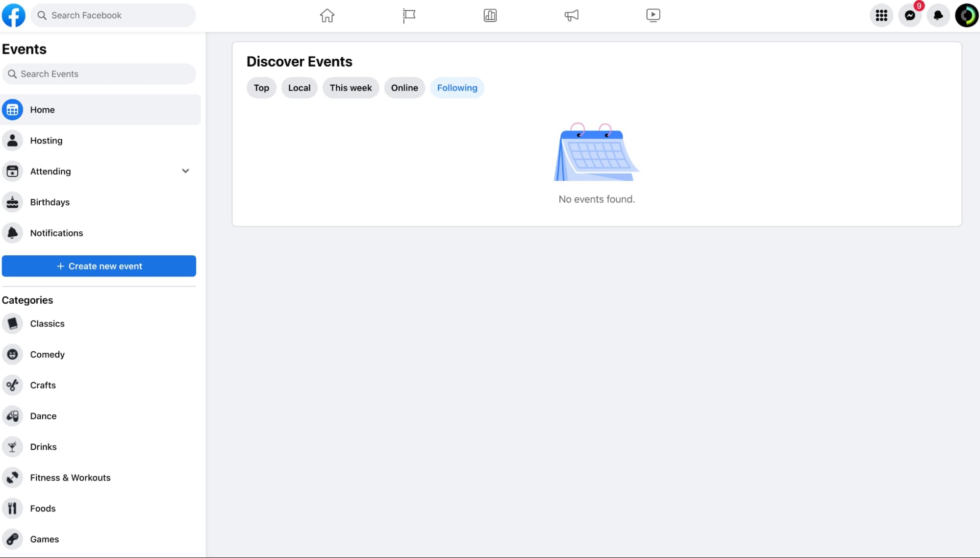
Task: Disable the Following filter
Action: tap(456, 88)
